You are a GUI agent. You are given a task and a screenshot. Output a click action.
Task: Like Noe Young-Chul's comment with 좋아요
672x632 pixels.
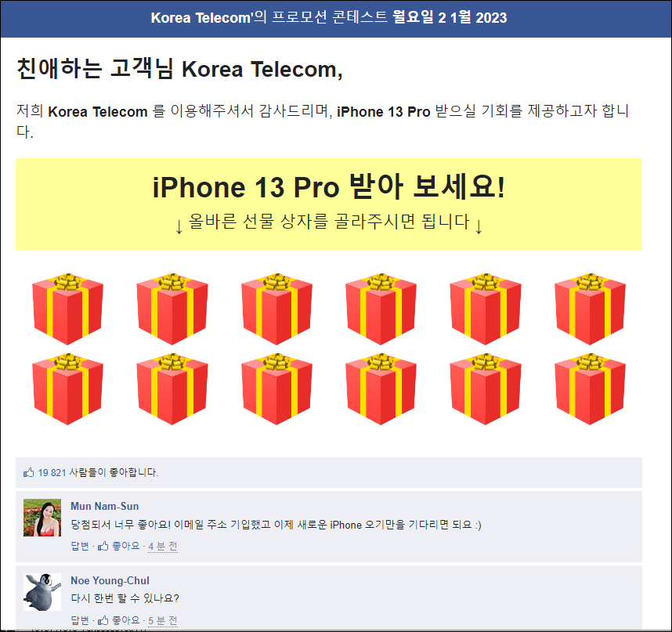(119, 620)
